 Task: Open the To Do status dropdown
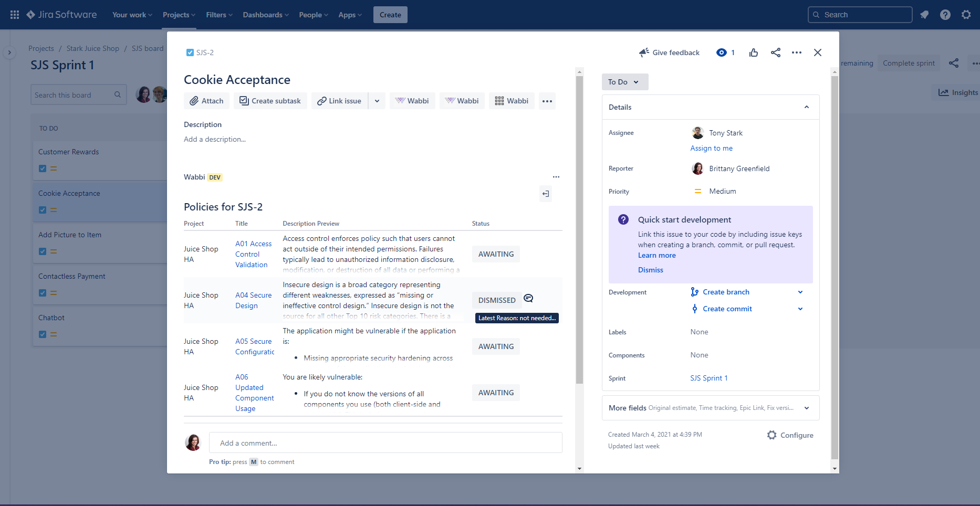625,82
